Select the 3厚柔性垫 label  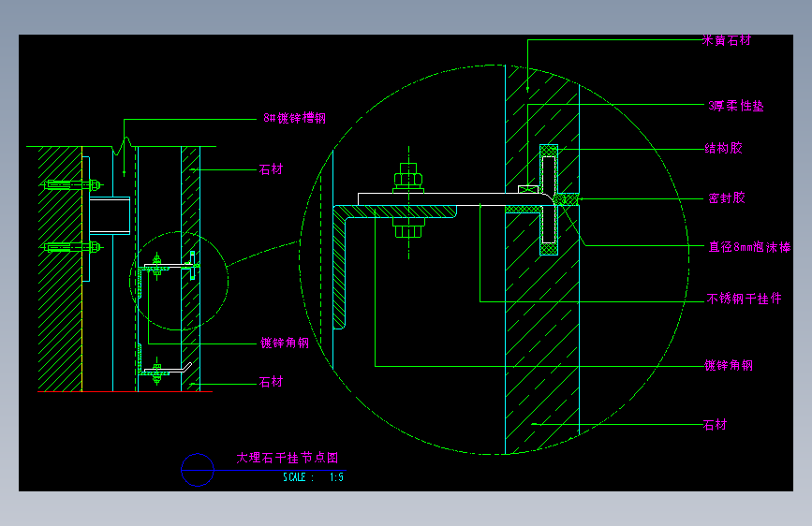pos(736,106)
